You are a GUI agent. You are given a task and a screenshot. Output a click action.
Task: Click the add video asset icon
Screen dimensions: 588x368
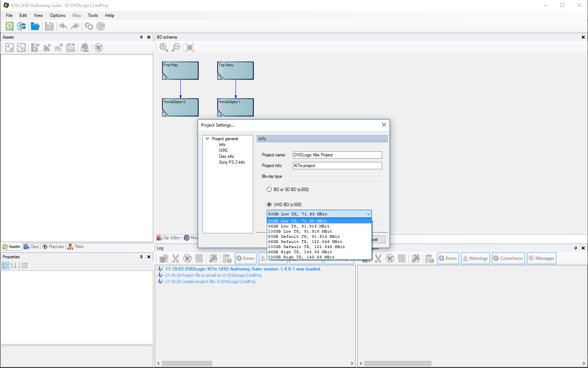tap(35, 47)
